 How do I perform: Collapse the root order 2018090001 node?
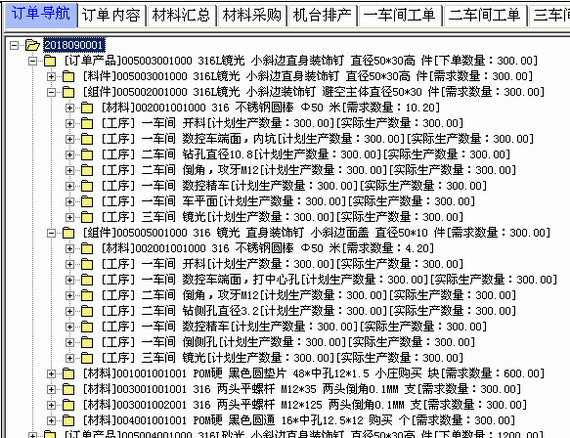pos(14,45)
